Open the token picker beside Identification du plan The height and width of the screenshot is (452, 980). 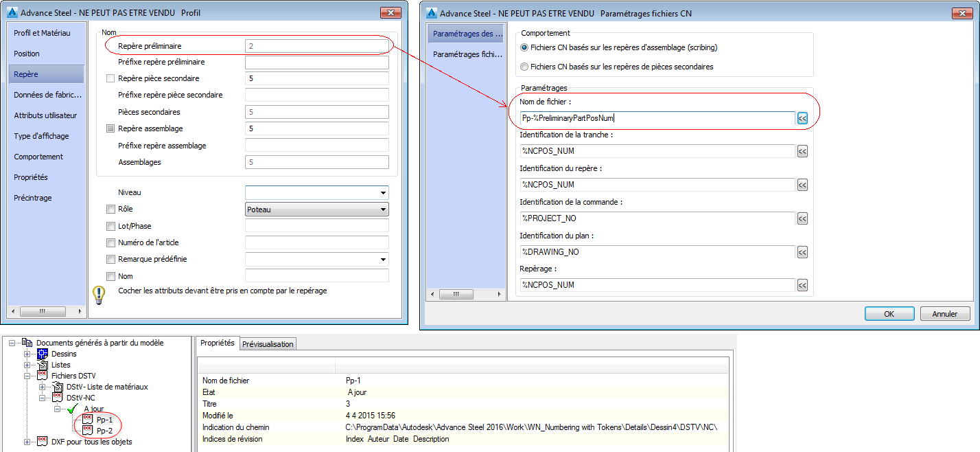(802, 252)
